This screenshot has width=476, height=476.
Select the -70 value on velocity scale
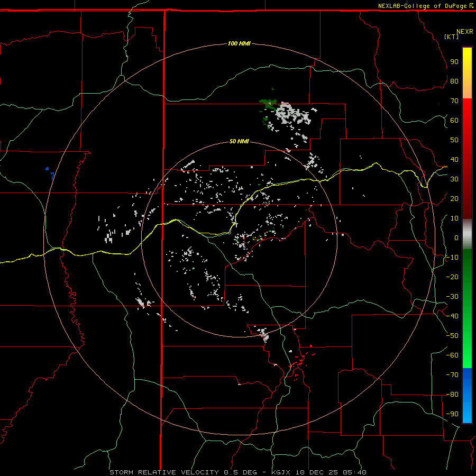coord(452,375)
